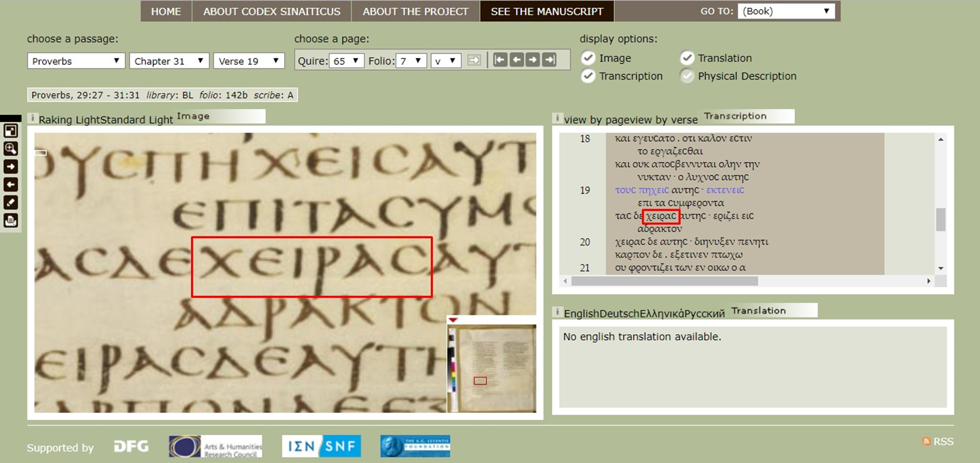
Task: Click the info icon of Image panel
Action: click(32, 118)
